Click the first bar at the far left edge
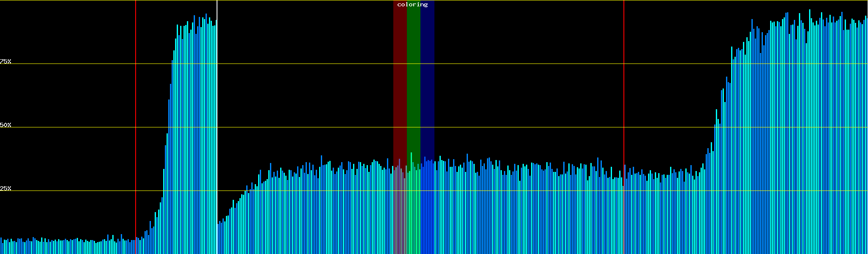The height and width of the screenshot is (254, 868). pos(1,246)
